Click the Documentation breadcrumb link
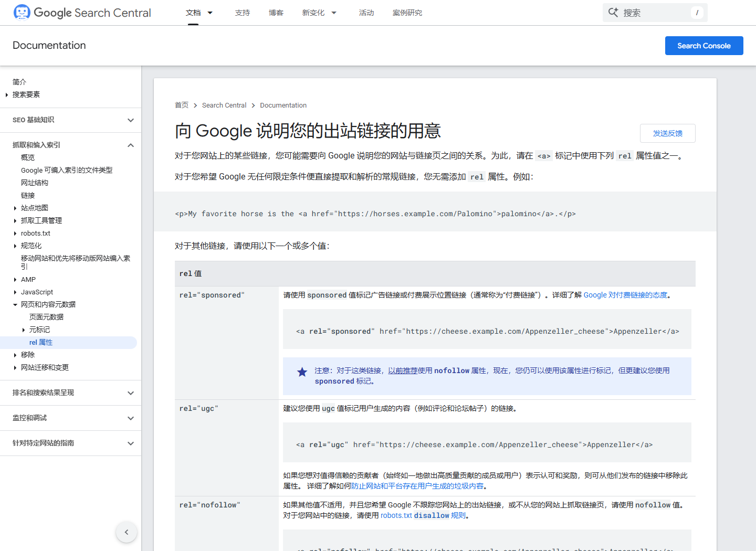The height and width of the screenshot is (551, 756). coord(283,105)
